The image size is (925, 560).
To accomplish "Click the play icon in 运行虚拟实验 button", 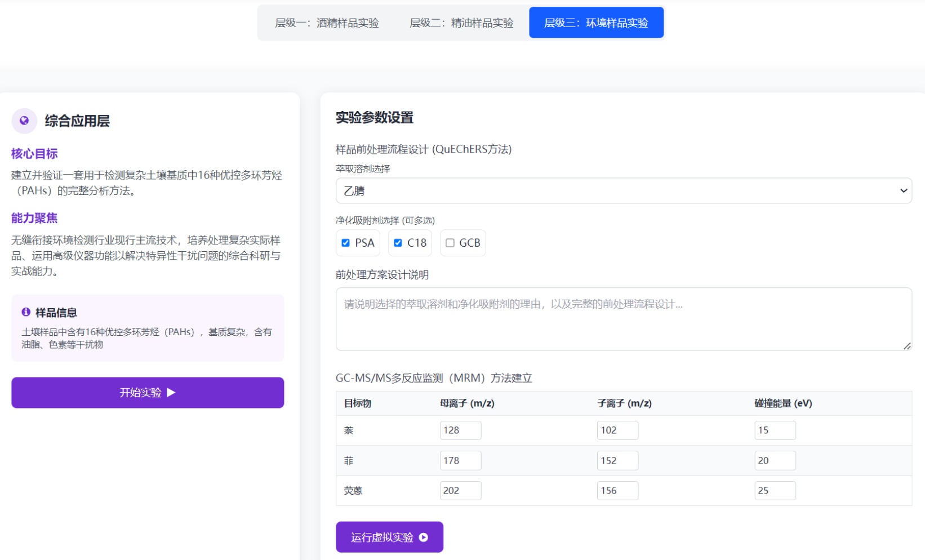I will click(x=424, y=537).
